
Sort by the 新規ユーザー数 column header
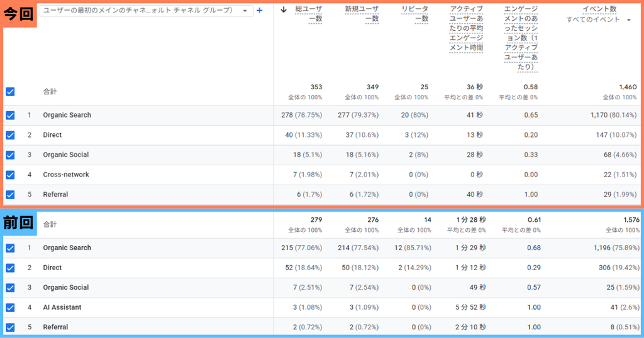click(362, 14)
